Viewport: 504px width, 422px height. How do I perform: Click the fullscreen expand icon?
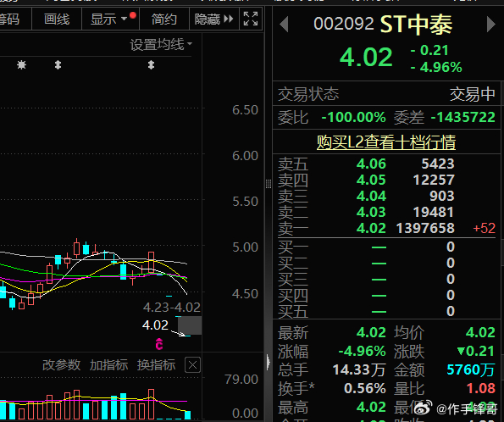[x=251, y=19]
